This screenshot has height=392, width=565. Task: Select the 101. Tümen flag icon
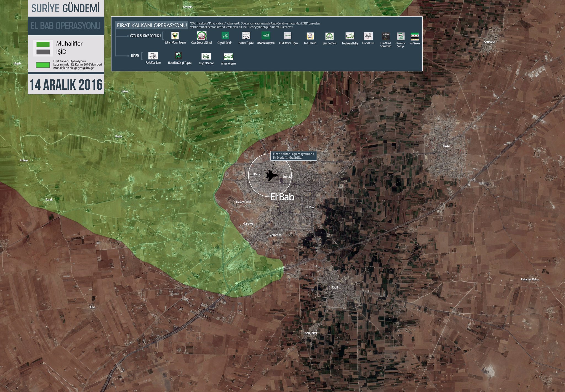414,36
